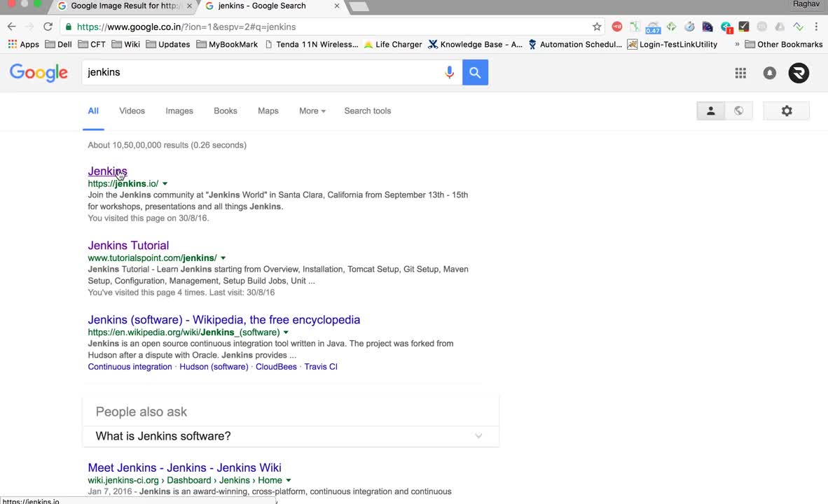Open the dropdown arrow beside wiki.jenkins-ci.org
Screen dimensions: 828x504
289,480
